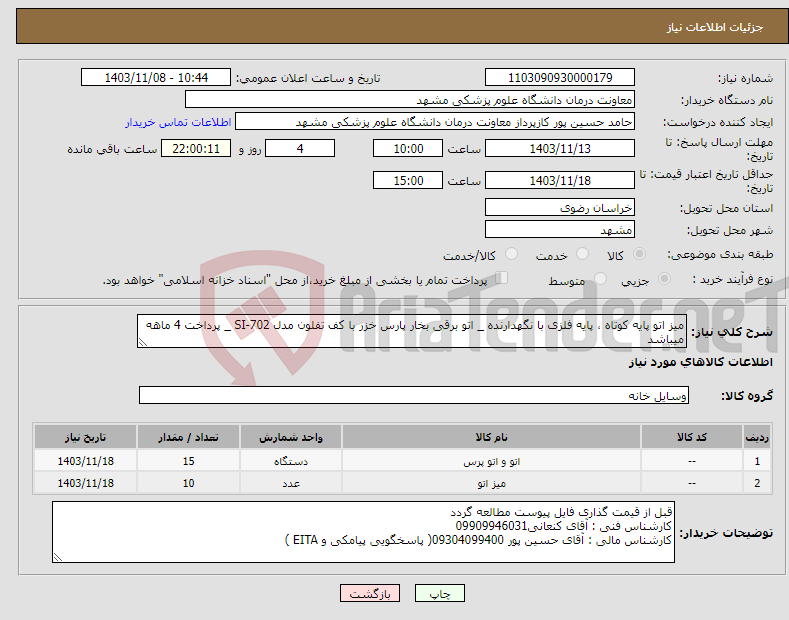Image resolution: width=789 pixels, height=620 pixels.
Task: Click the resize handle of شرح کلی نیاز box
Action: tap(143, 342)
